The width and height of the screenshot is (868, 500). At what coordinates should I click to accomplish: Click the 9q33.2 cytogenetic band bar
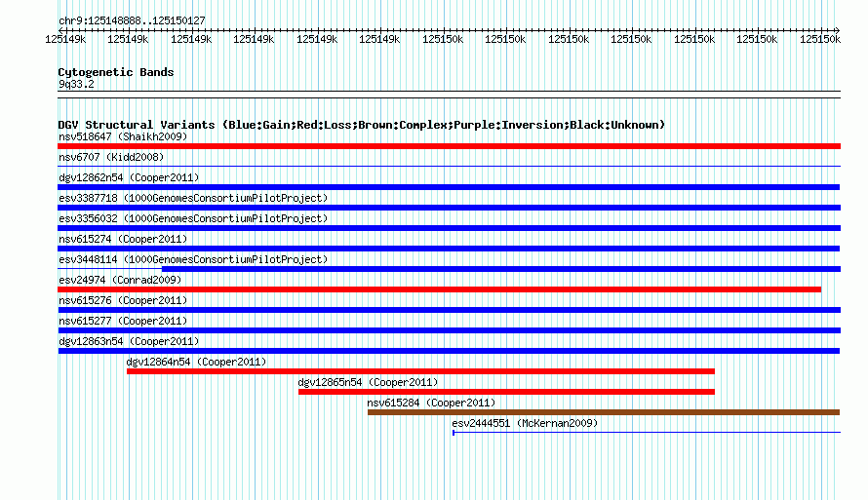point(449,95)
